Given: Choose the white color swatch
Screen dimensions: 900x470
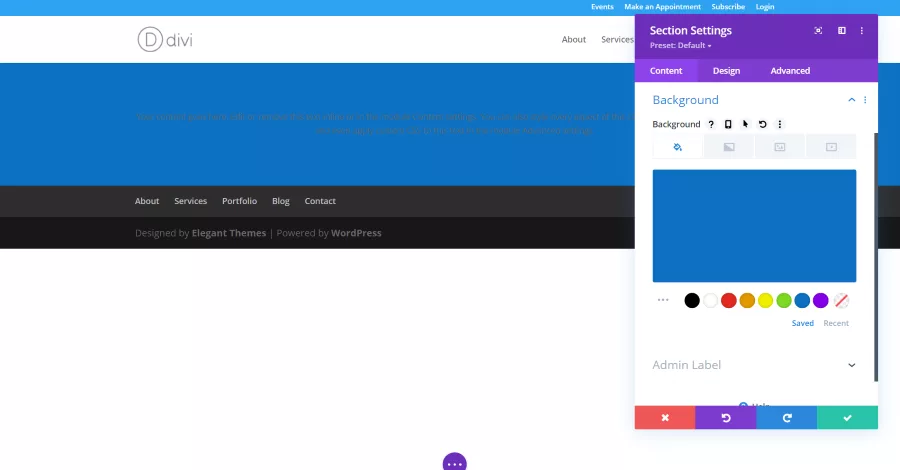Looking at the screenshot, I should pyautogui.click(x=710, y=300).
